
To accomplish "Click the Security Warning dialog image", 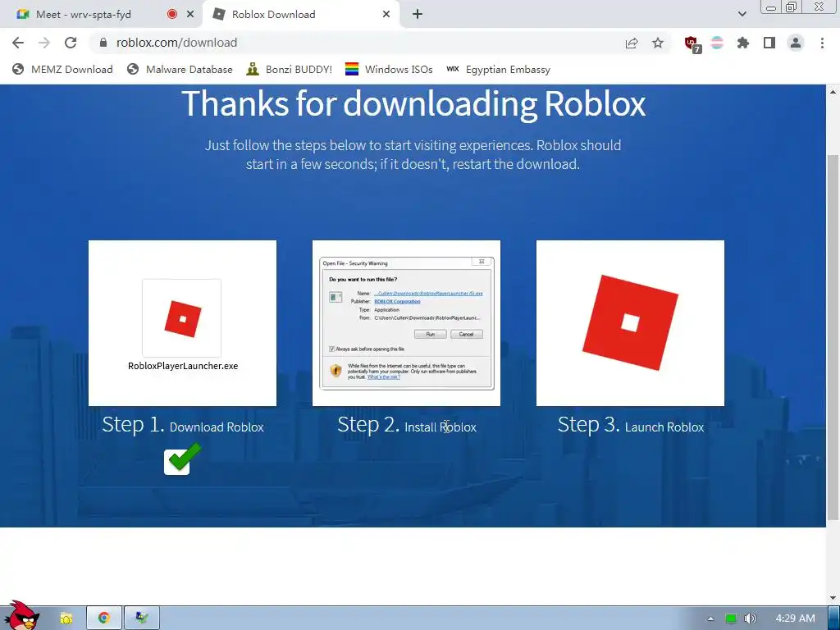I will click(406, 323).
